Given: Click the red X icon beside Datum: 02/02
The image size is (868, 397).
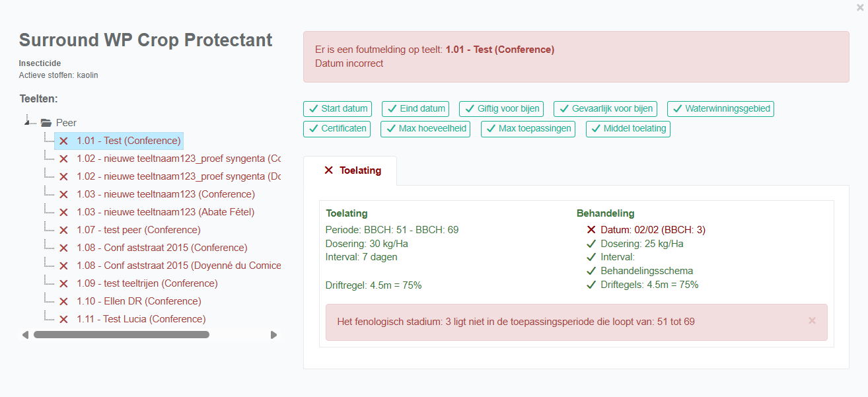Looking at the screenshot, I should click(591, 230).
